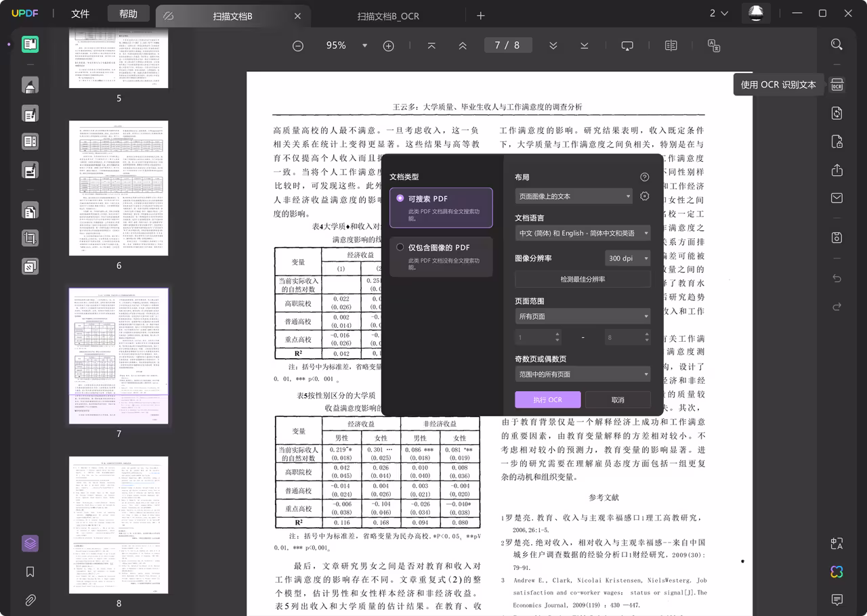The width and height of the screenshot is (867, 616).
Task: Open the 文档语言 language dropdown
Action: tap(583, 233)
